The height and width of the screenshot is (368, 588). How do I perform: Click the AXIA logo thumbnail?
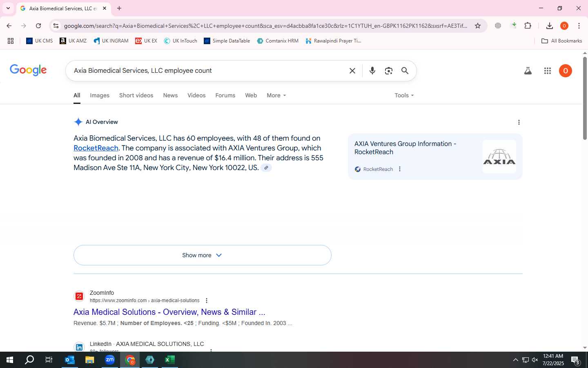coord(499,157)
